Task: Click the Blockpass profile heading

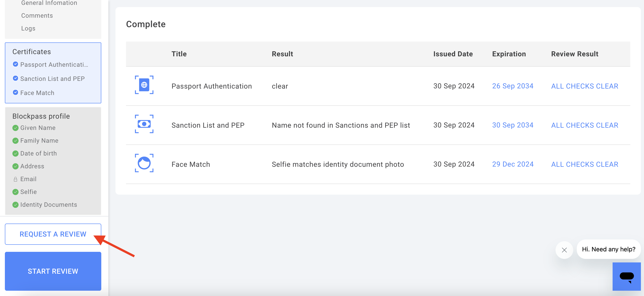Action: click(x=41, y=116)
